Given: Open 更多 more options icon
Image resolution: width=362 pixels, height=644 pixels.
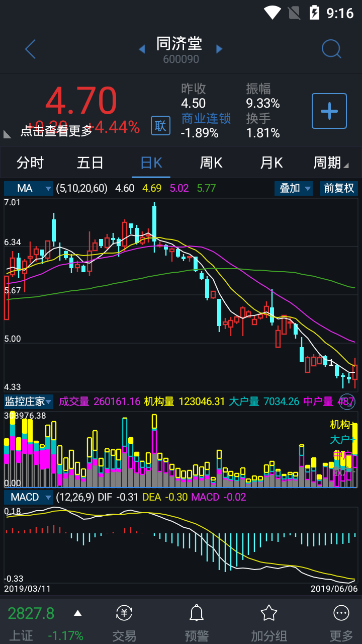Looking at the screenshot, I should tap(341, 613).
